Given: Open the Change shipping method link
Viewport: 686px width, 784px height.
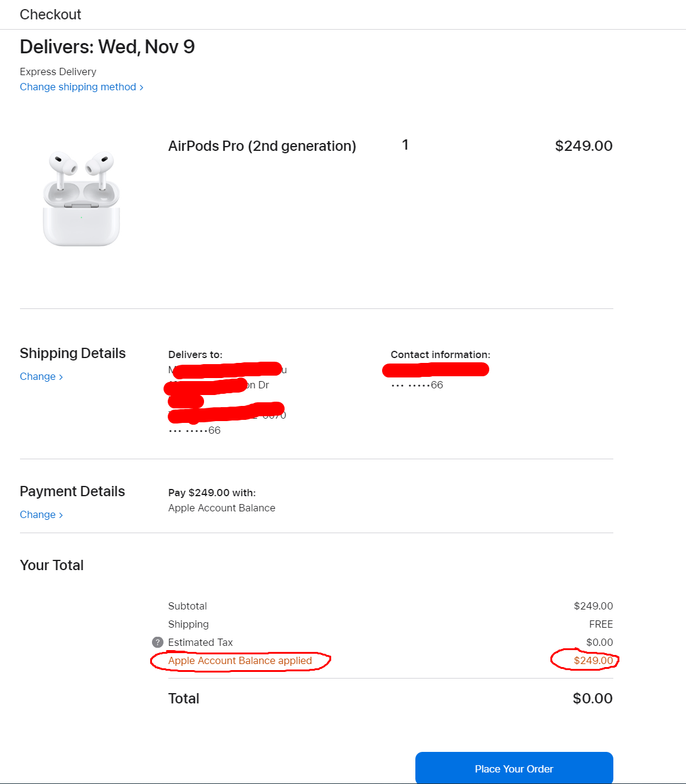Looking at the screenshot, I should (78, 87).
